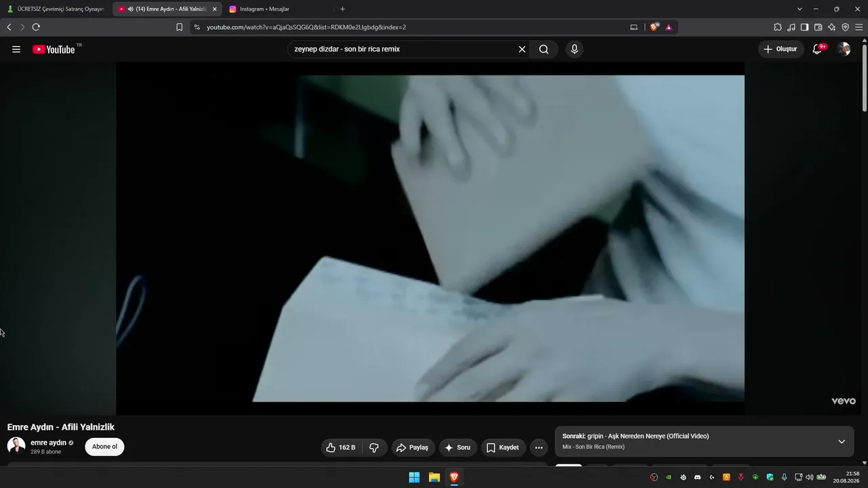Viewport: 868px width, 488px height.
Task: View site information icon in address bar
Action: [197, 27]
